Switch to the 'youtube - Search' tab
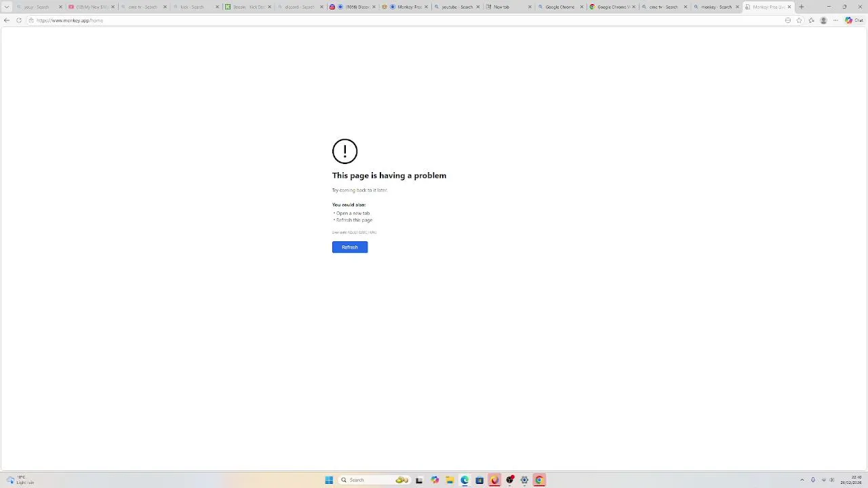The width and height of the screenshot is (868, 488). coord(456,7)
